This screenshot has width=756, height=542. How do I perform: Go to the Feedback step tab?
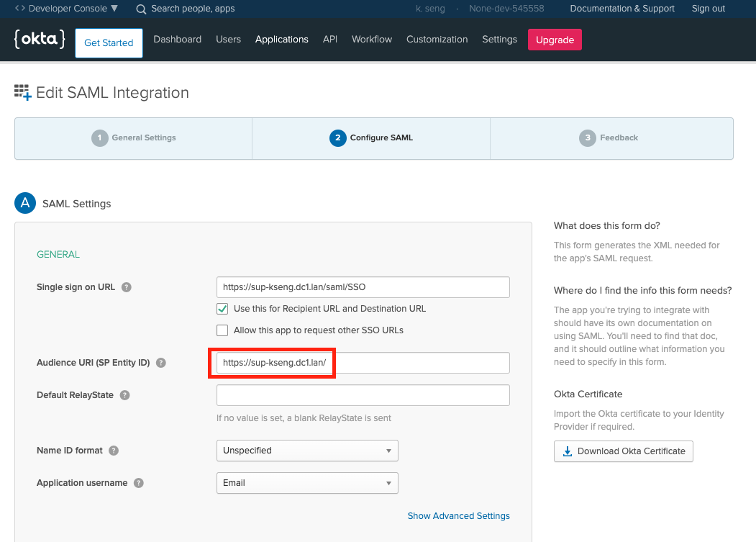point(612,138)
